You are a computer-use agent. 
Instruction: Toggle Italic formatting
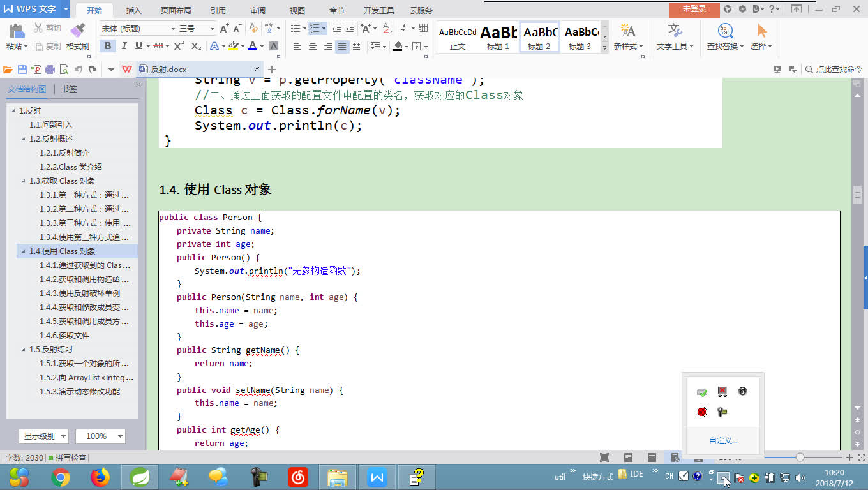tap(124, 46)
